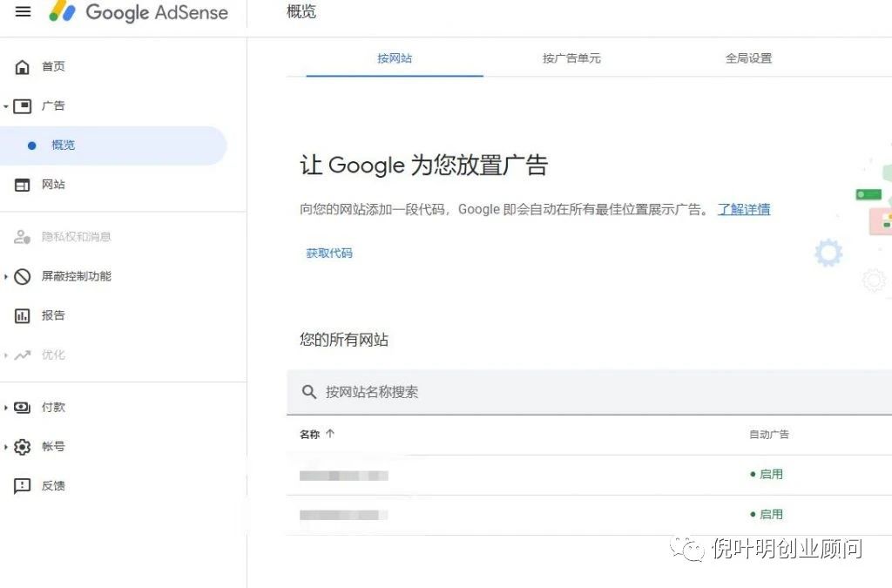This screenshot has height=588, width=892.
Task: Switch to the 全局设置 tab
Action: 748,58
